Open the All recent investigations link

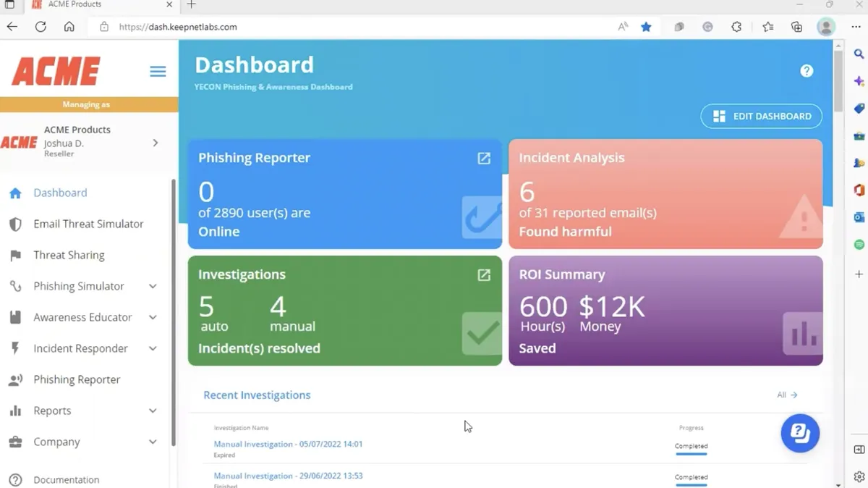[x=787, y=395]
